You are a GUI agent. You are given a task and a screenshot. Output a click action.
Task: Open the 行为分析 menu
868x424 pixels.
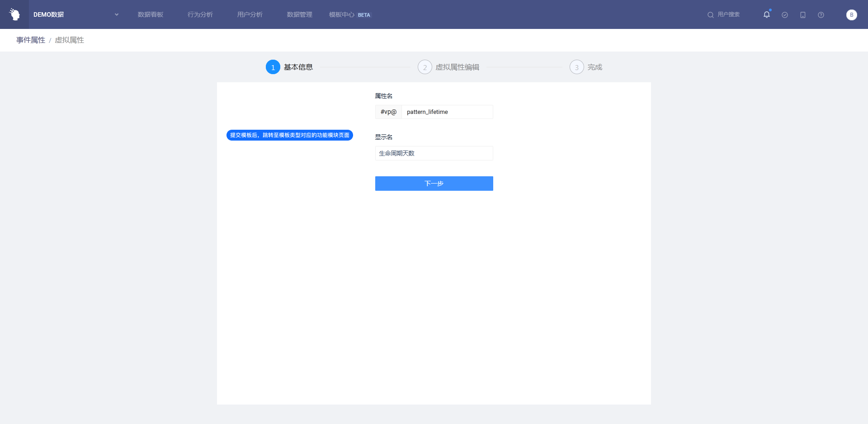[x=200, y=14]
